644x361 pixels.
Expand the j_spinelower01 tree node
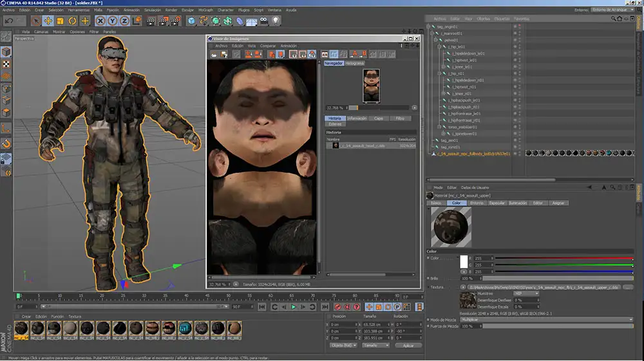(443, 134)
